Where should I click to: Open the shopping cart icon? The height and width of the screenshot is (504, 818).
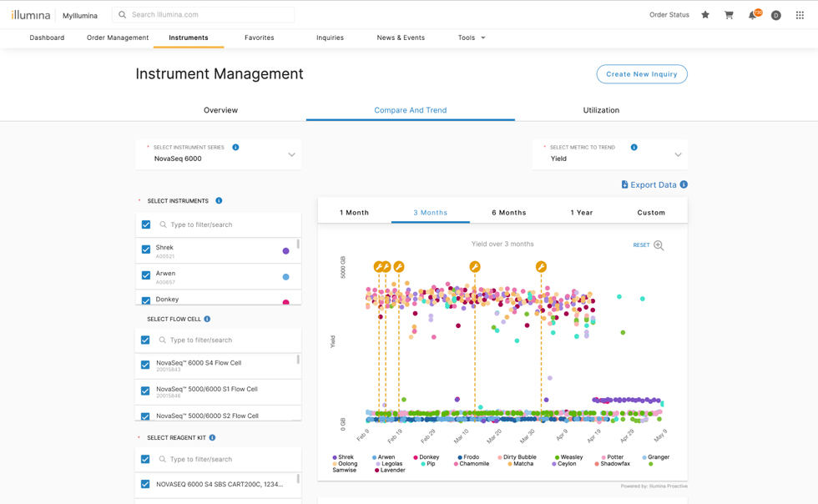pos(729,15)
